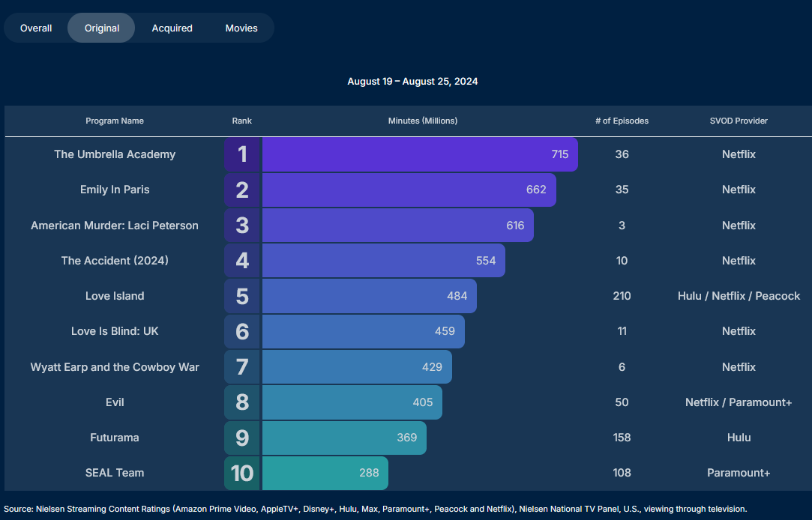Image resolution: width=812 pixels, height=520 pixels.
Task: Click the rank 10 badge for SEAL Team
Action: (x=242, y=473)
